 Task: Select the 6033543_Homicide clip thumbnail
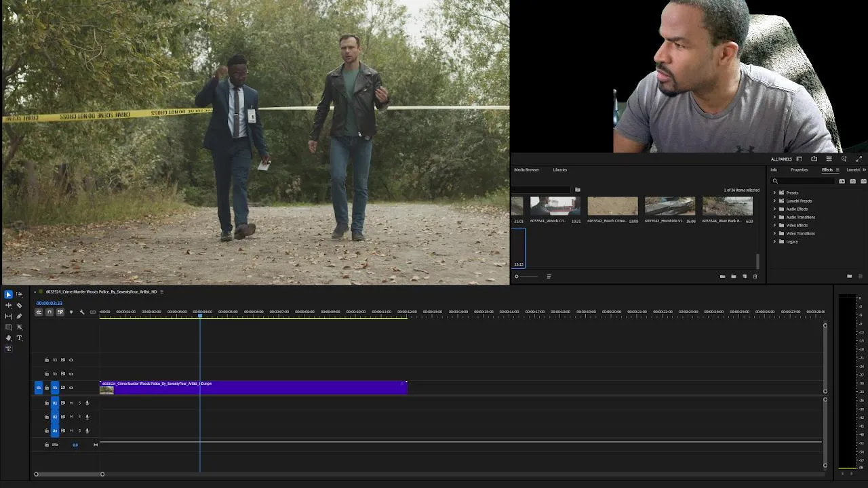point(670,206)
